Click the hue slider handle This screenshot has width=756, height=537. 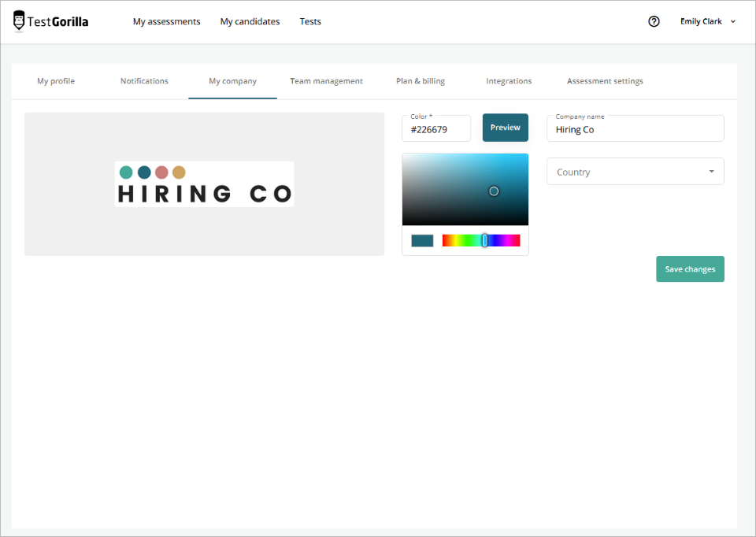pyautogui.click(x=484, y=240)
